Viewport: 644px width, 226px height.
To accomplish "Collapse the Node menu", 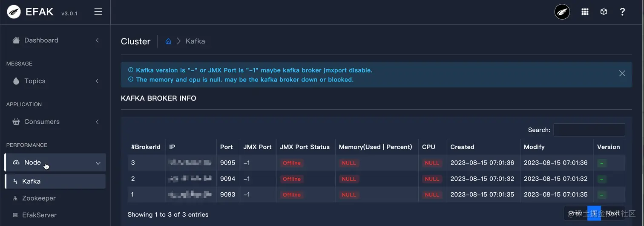I will coord(55,162).
